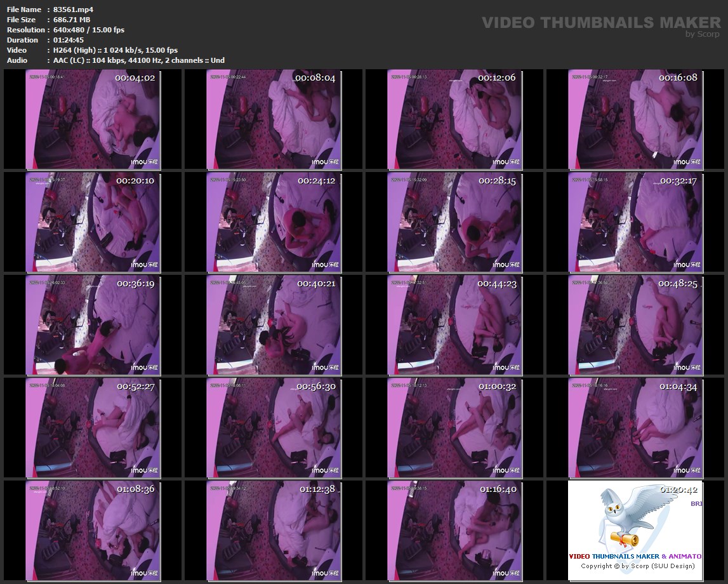Select the thumbnail stamped 00:12:06
Viewport: 728px width, 584px height.
pyautogui.click(x=454, y=119)
